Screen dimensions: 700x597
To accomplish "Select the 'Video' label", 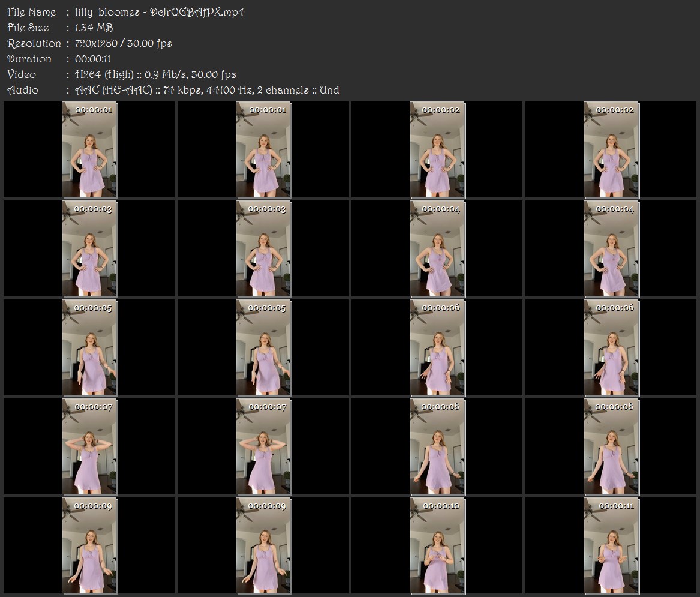I will pos(22,74).
